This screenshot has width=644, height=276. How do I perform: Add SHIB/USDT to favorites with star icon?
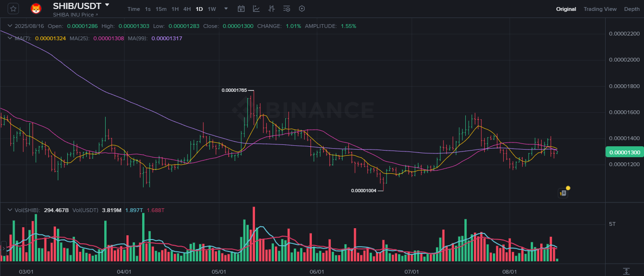[13, 9]
